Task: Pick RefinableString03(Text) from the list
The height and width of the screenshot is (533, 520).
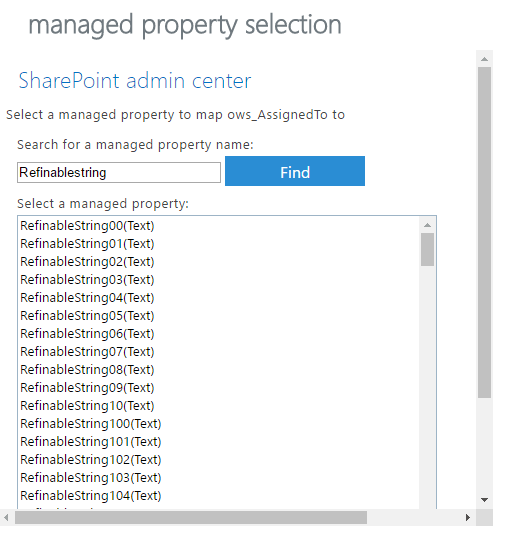Action: click(x=87, y=280)
